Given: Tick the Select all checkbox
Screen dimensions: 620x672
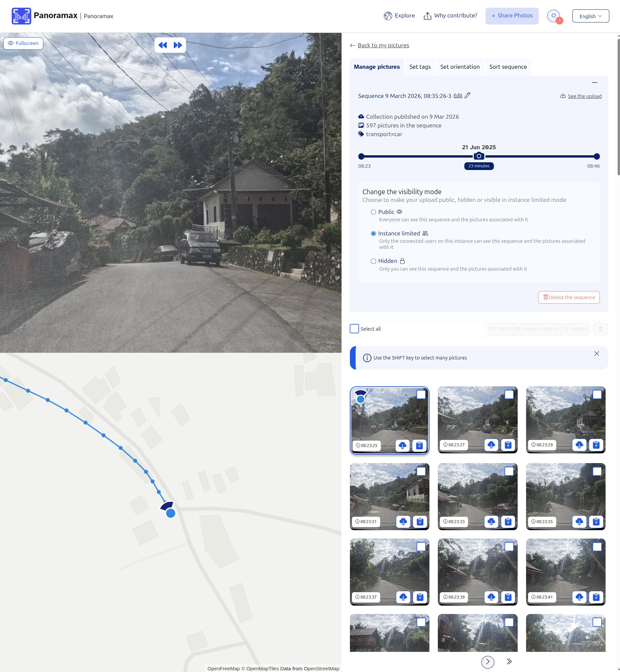Looking at the screenshot, I should pos(354,329).
